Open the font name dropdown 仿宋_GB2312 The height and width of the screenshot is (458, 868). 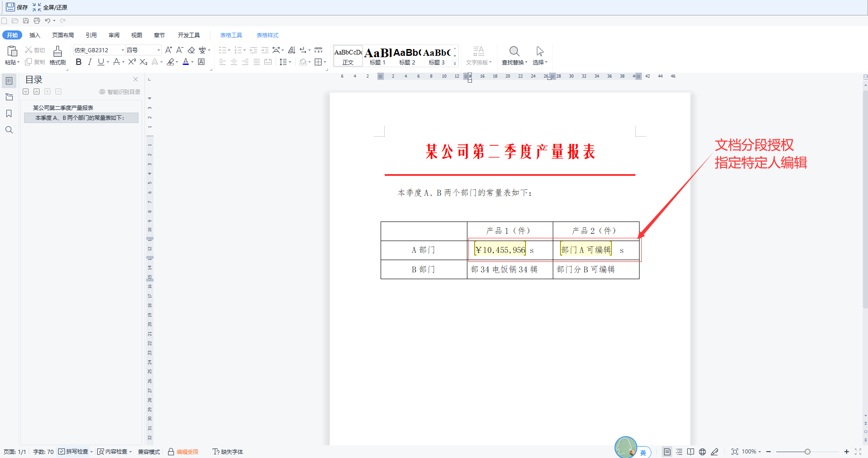coord(123,50)
